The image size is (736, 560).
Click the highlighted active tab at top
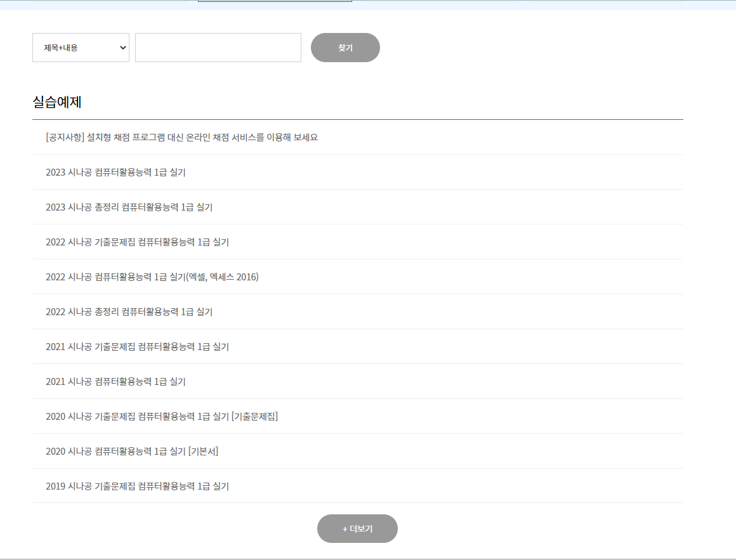275,1
